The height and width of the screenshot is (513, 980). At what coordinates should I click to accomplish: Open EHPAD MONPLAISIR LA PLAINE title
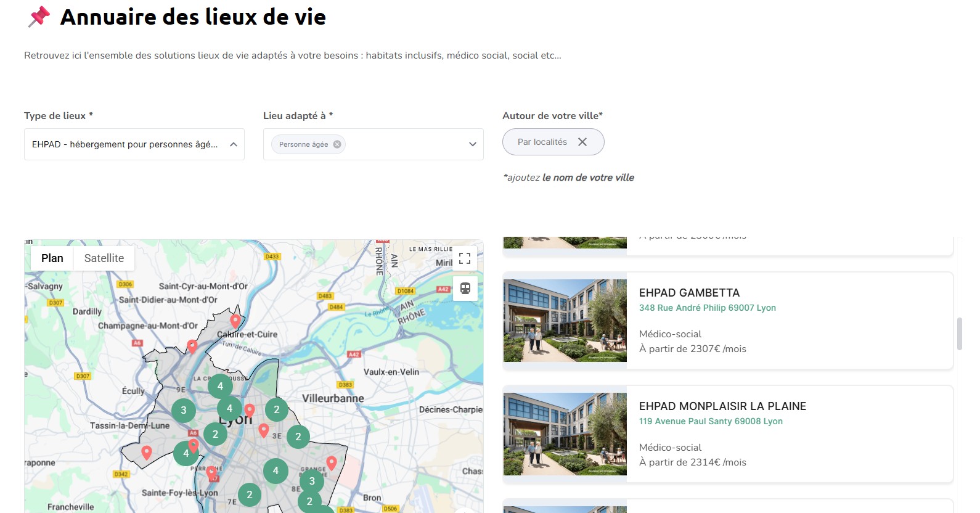point(722,406)
